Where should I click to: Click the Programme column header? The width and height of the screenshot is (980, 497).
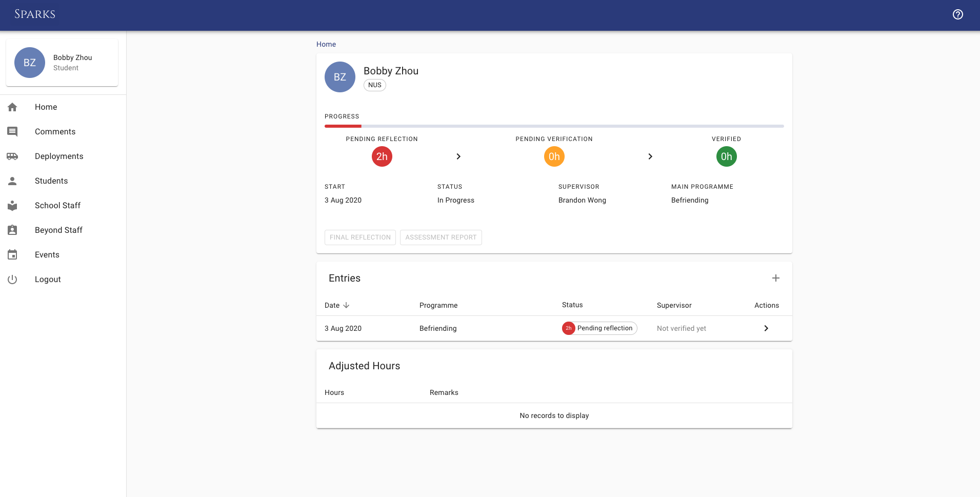438,305
